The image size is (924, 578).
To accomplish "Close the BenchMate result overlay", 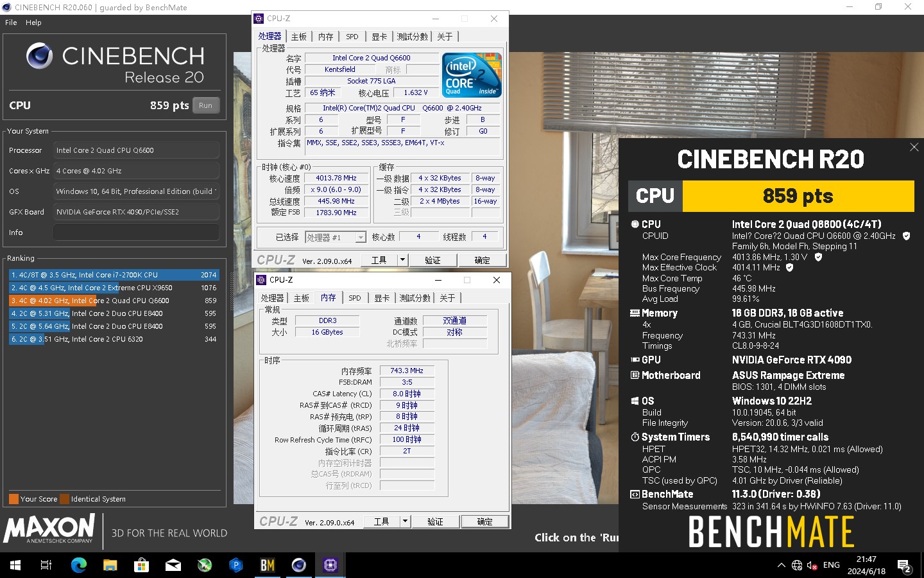I will pos(914,147).
